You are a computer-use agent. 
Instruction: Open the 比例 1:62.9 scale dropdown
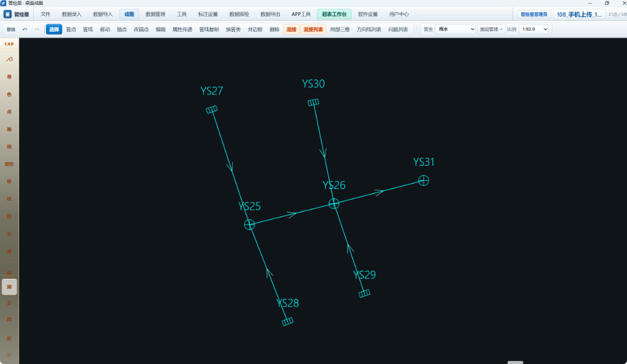534,29
